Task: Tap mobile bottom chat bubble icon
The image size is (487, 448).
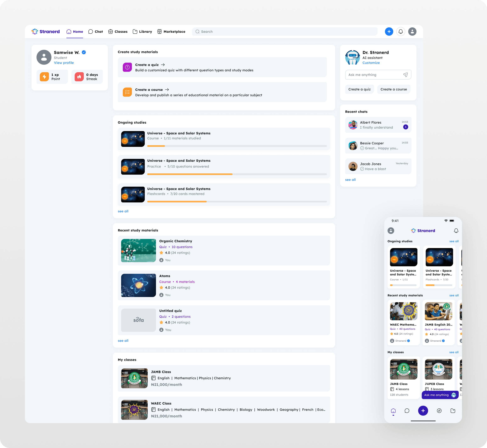Action: click(x=407, y=411)
